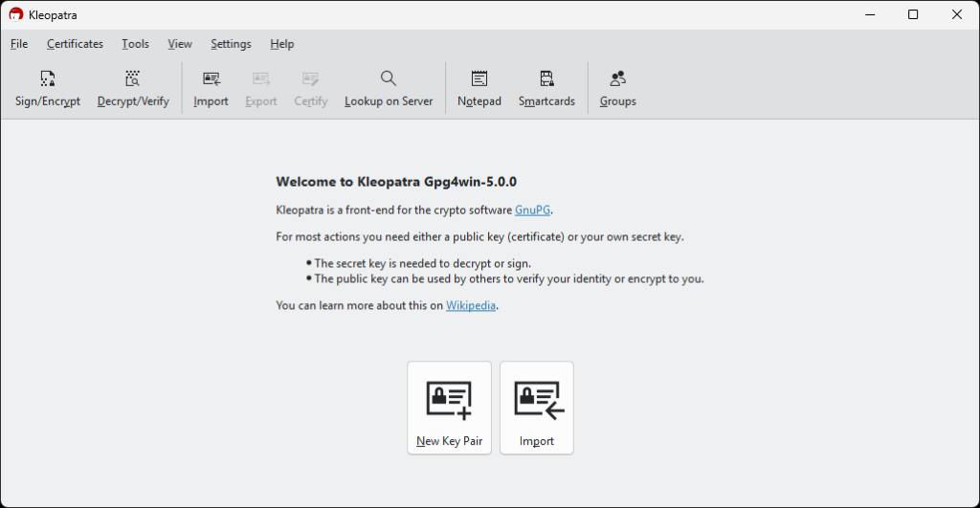This screenshot has width=980, height=508.
Task: Open the Wikipedia link
Action: tap(472, 306)
